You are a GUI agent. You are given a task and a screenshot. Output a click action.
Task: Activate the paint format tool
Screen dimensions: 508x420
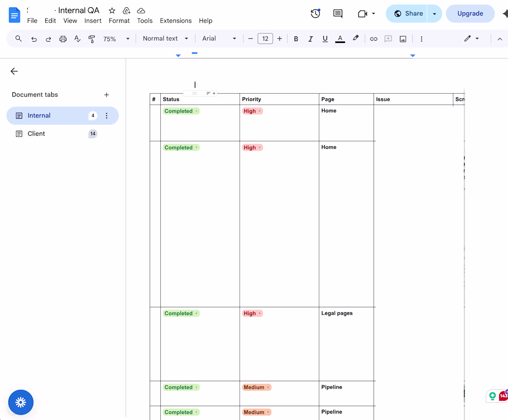click(x=92, y=39)
